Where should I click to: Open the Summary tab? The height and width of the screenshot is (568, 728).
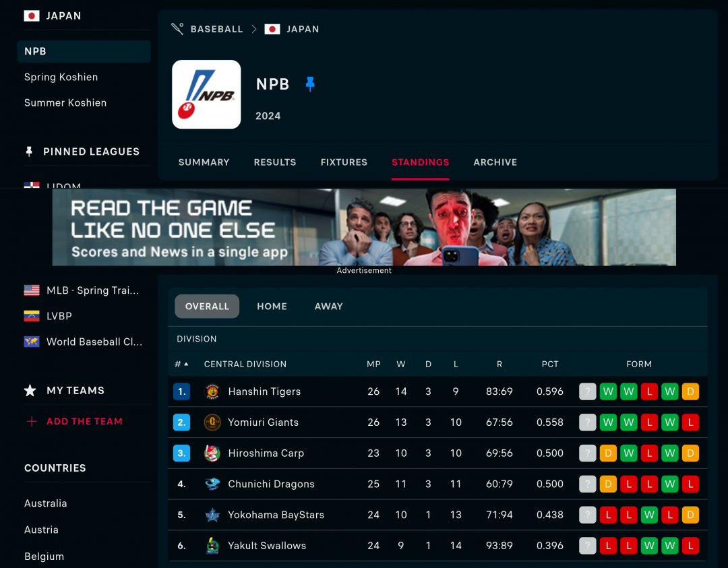[x=204, y=162]
